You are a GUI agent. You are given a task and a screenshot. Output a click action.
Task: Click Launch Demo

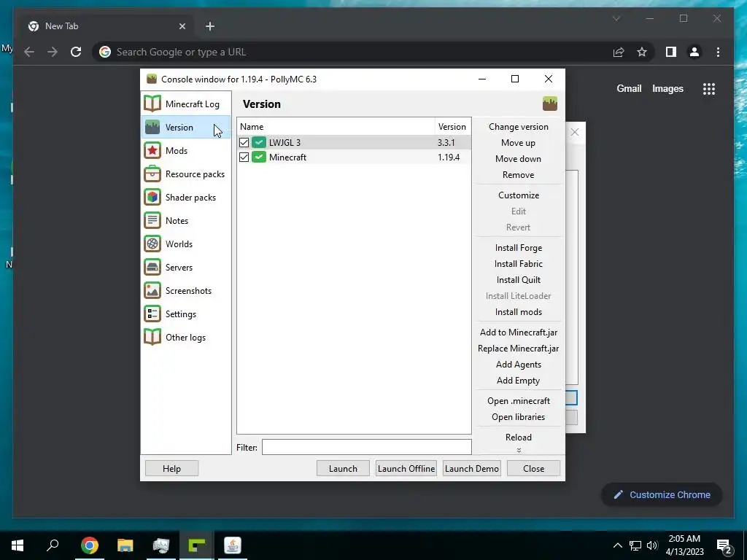point(472,469)
